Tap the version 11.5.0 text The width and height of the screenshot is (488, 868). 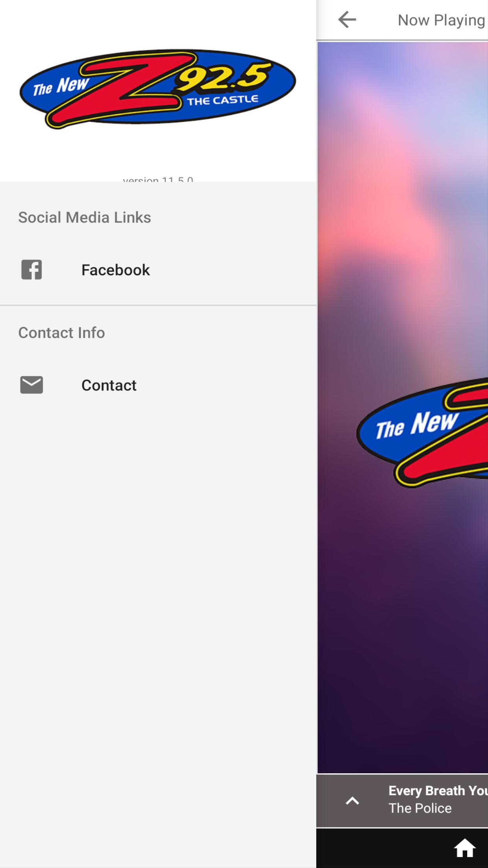click(x=158, y=179)
